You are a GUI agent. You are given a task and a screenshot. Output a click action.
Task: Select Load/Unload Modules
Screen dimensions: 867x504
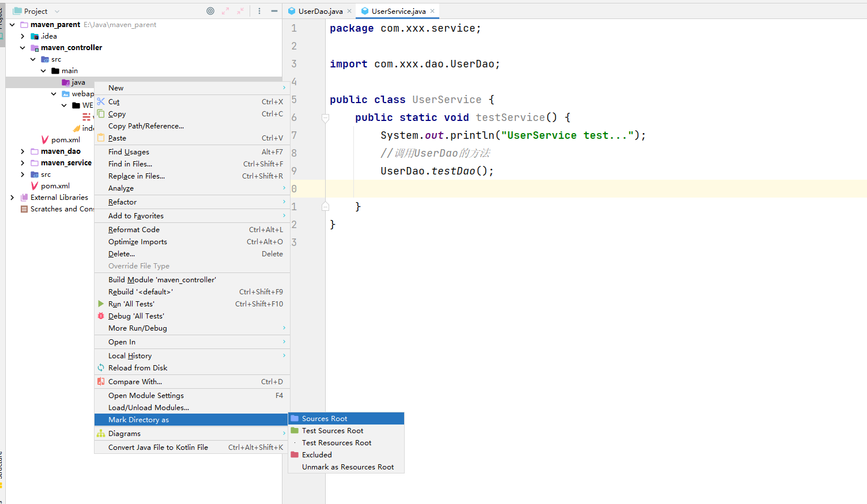(x=192, y=408)
